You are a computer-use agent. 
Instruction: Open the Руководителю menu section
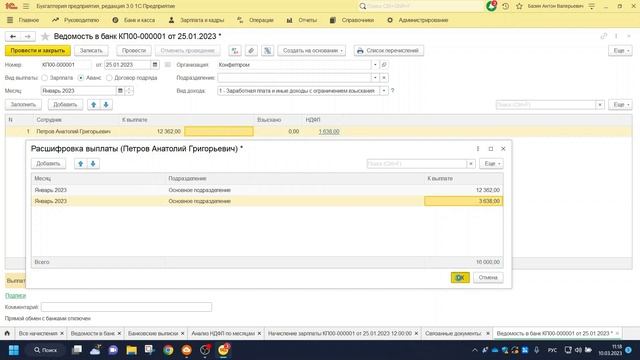coord(76,20)
